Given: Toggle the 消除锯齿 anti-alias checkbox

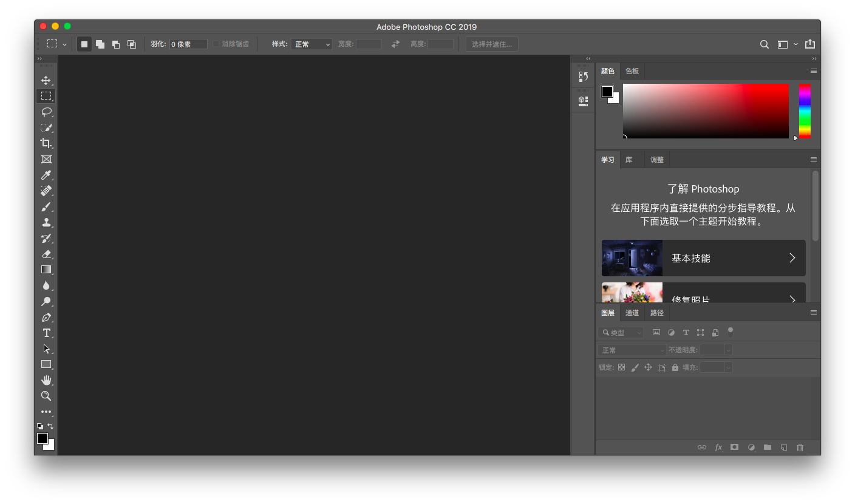Looking at the screenshot, I should 216,44.
